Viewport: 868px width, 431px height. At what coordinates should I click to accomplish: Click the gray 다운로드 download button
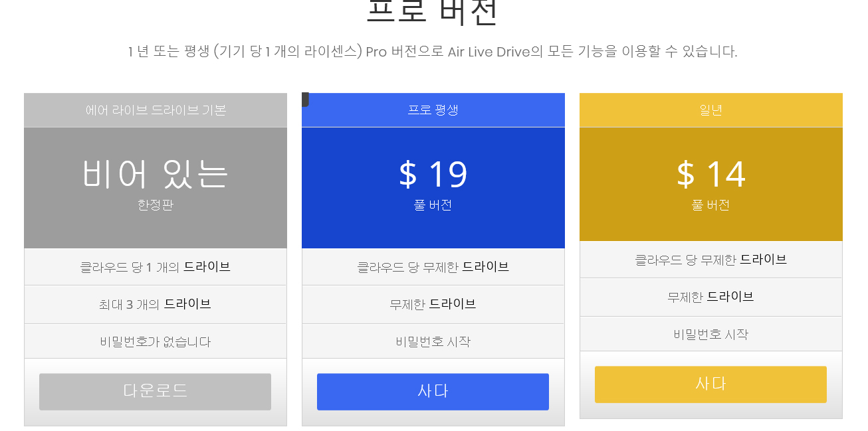[155, 391]
